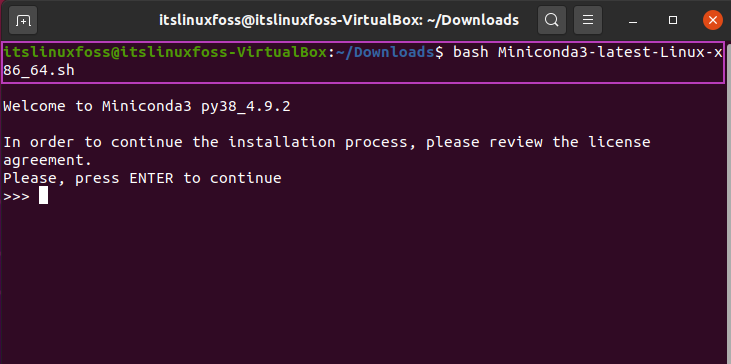Click the Welcome to Miniconda3 line
The height and width of the screenshot is (364, 731).
point(147,107)
